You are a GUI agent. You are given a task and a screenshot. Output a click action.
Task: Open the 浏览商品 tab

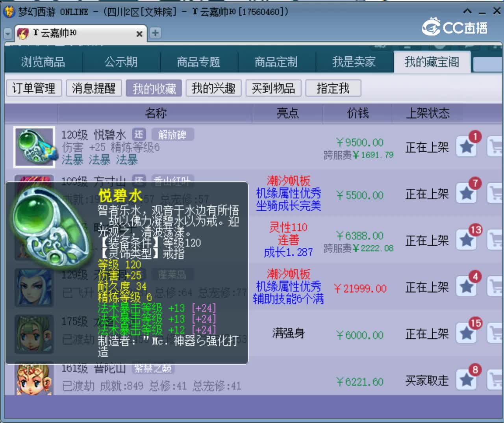pyautogui.click(x=43, y=62)
